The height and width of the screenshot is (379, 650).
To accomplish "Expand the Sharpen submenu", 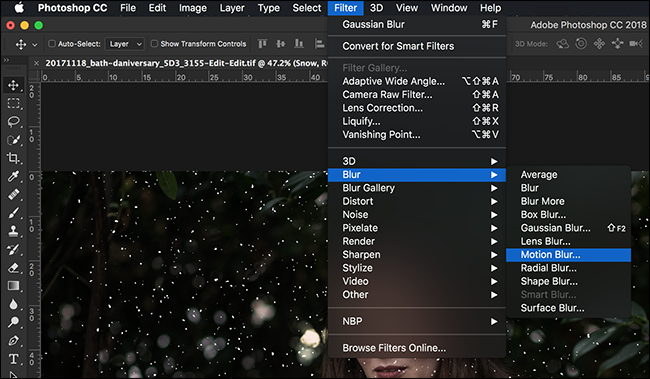I will click(417, 254).
